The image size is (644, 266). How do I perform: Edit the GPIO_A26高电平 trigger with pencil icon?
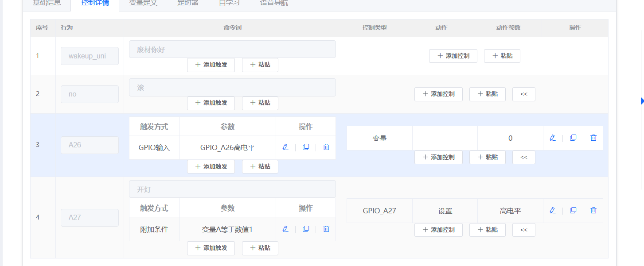click(x=285, y=147)
